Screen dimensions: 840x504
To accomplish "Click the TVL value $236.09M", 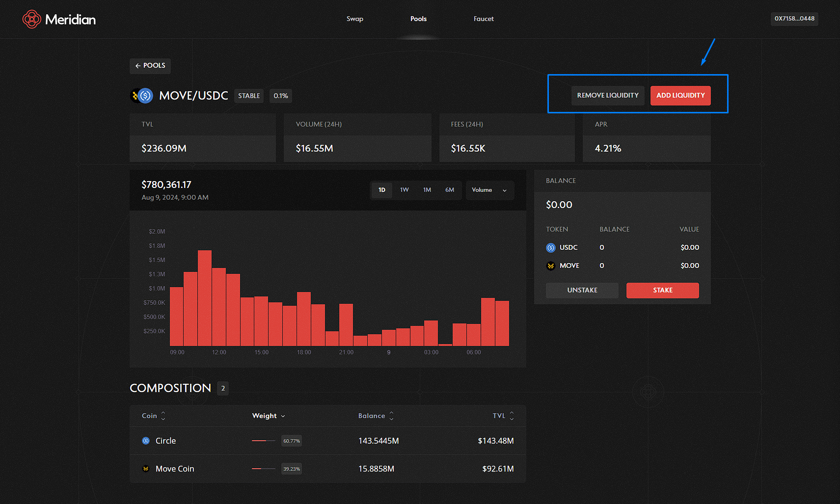I will click(164, 148).
